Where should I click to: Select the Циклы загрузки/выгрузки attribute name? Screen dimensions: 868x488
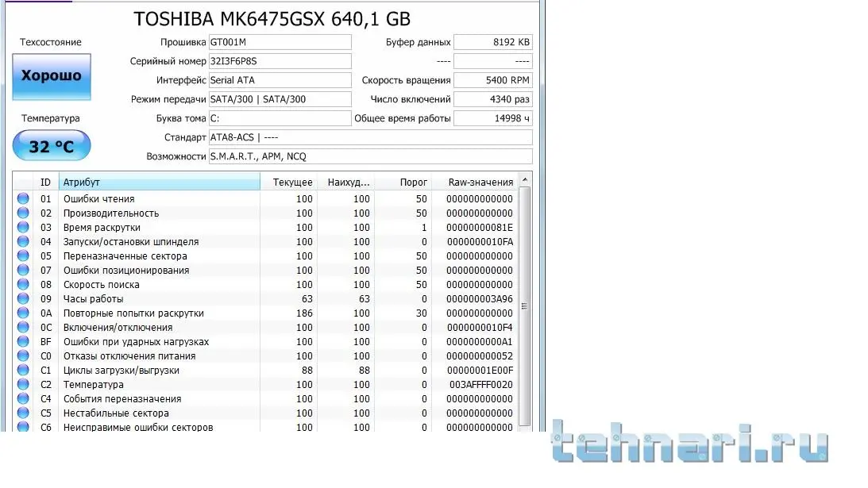click(x=122, y=370)
